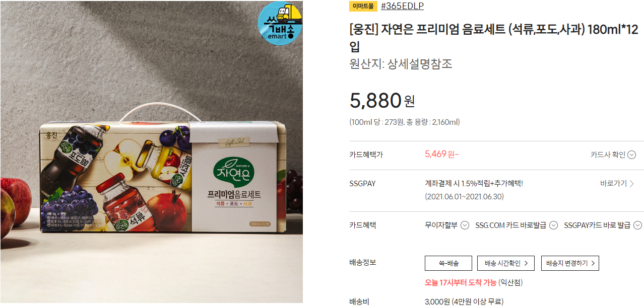This screenshot has width=644, height=306.
Task: Open the 카드사 확인 dropdown
Action: pyautogui.click(x=613, y=155)
